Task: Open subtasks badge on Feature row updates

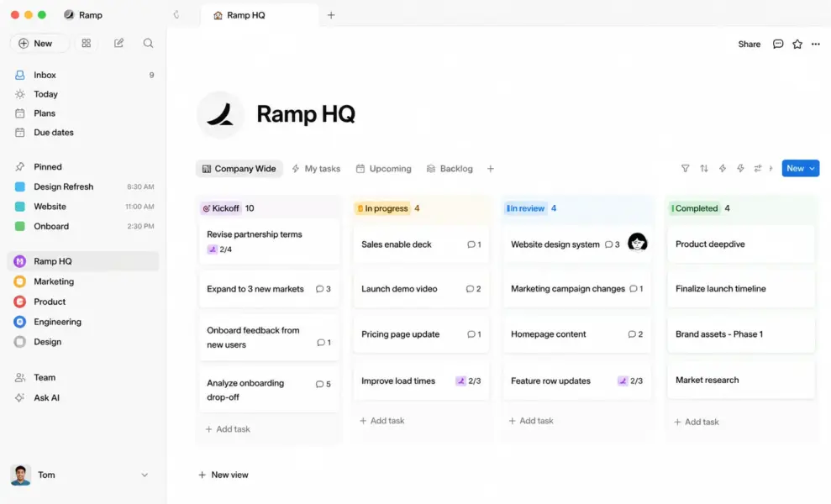Action: (x=630, y=381)
